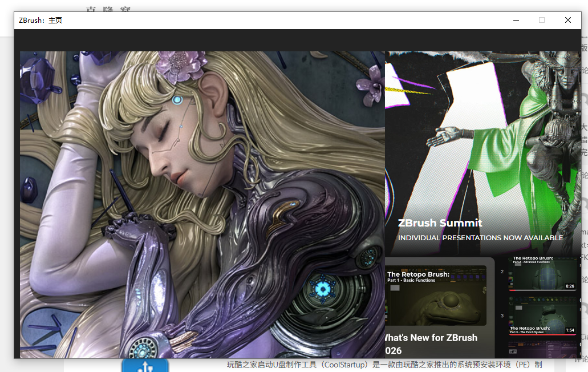Click the blue USB icon behind the window

(x=145, y=365)
